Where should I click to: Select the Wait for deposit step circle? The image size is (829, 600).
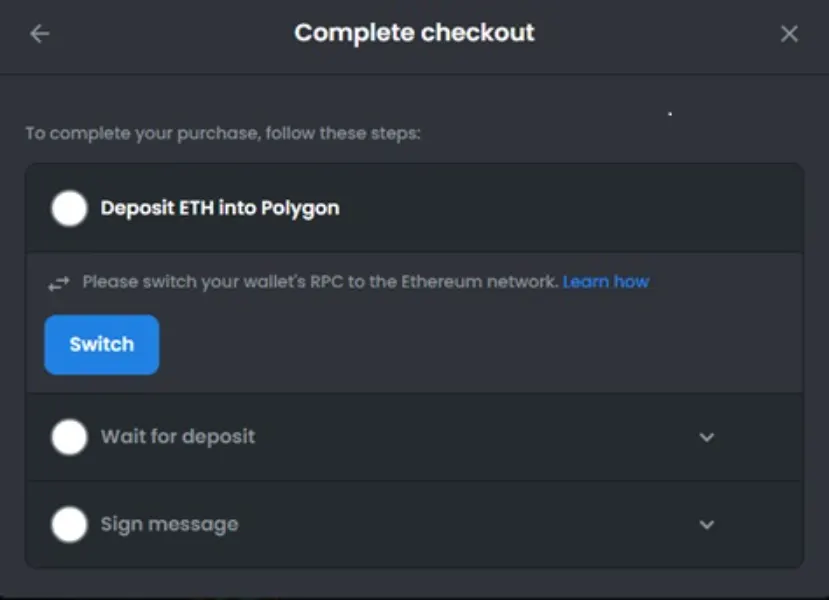tap(70, 437)
